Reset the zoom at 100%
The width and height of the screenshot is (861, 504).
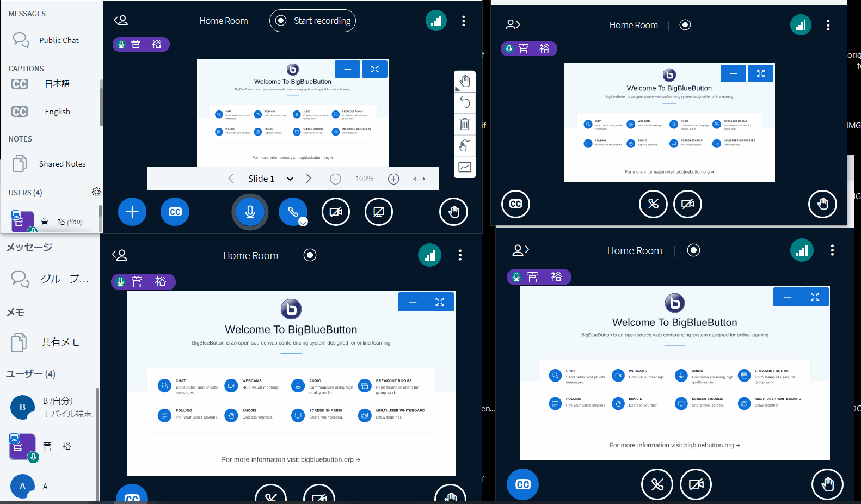coord(365,179)
